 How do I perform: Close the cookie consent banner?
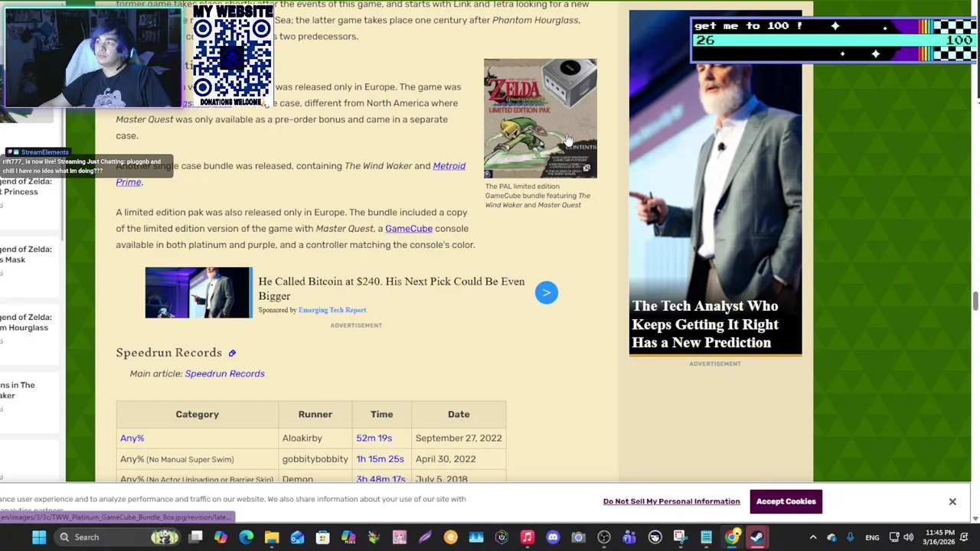tap(952, 502)
